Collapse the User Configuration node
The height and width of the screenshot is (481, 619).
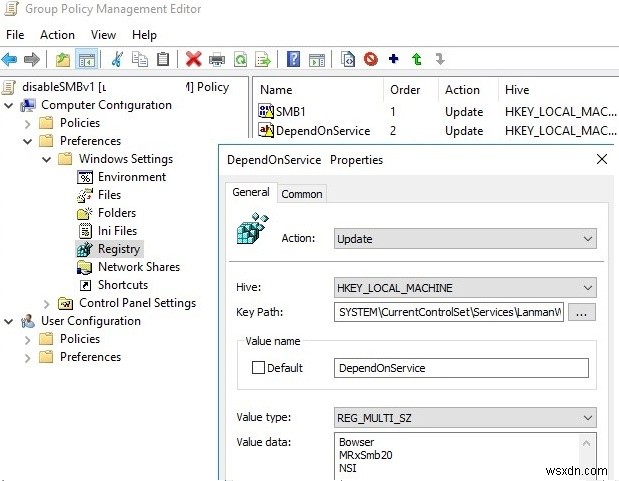(9, 321)
